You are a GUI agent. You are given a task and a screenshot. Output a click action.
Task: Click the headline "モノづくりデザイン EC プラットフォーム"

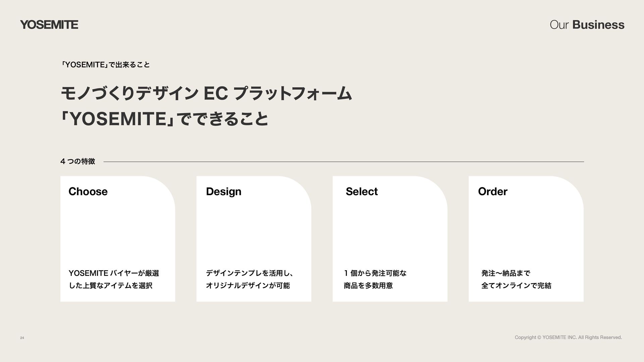click(x=206, y=93)
